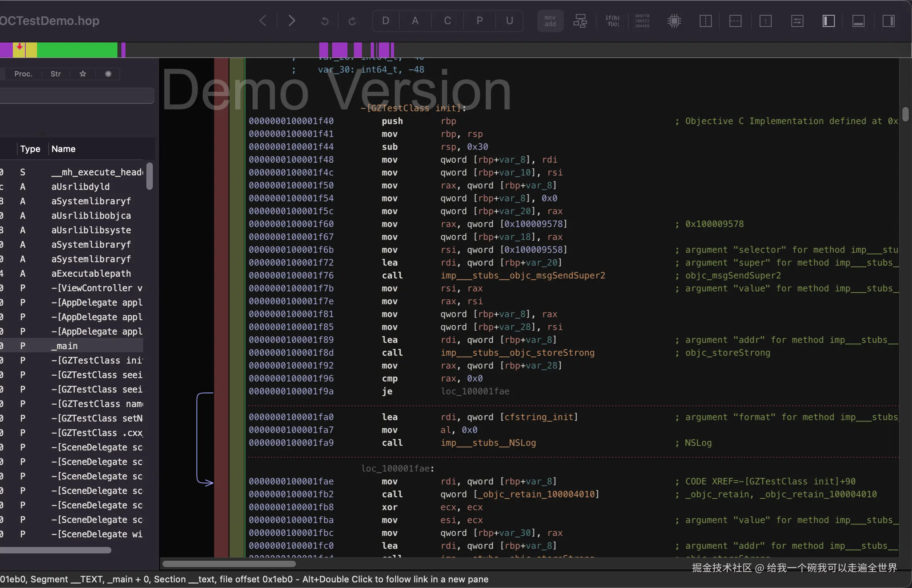912x588 pixels.
Task: Switch to the Str tab
Action: 55,74
